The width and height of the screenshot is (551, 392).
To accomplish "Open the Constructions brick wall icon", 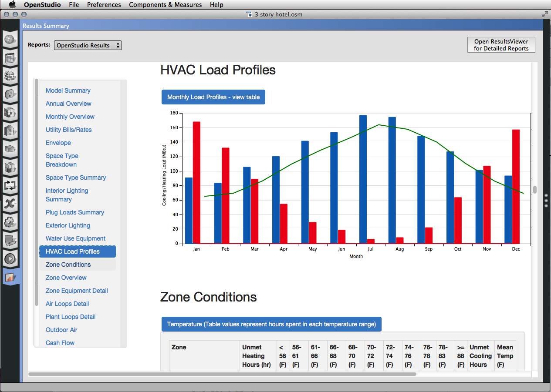I will (x=10, y=76).
